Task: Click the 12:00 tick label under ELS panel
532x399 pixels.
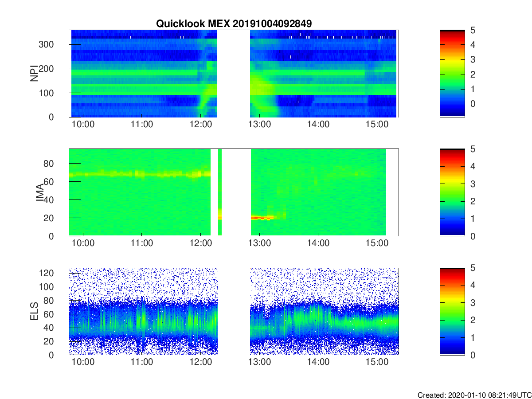Action: (x=200, y=363)
